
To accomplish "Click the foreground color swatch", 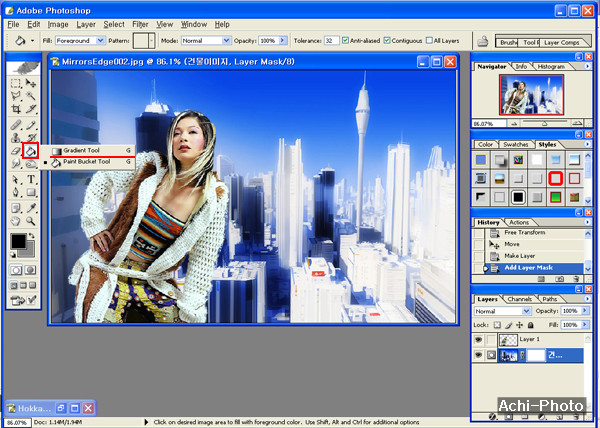I will 18,241.
